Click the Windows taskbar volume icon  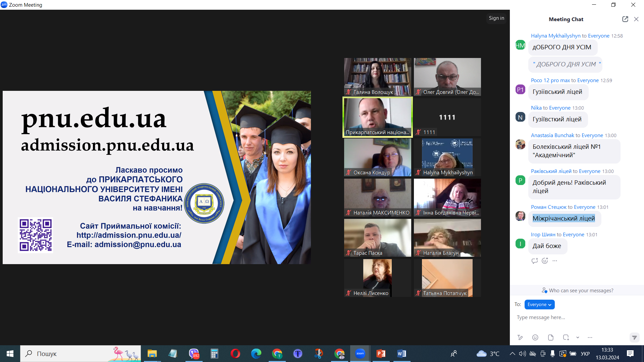tap(522, 354)
